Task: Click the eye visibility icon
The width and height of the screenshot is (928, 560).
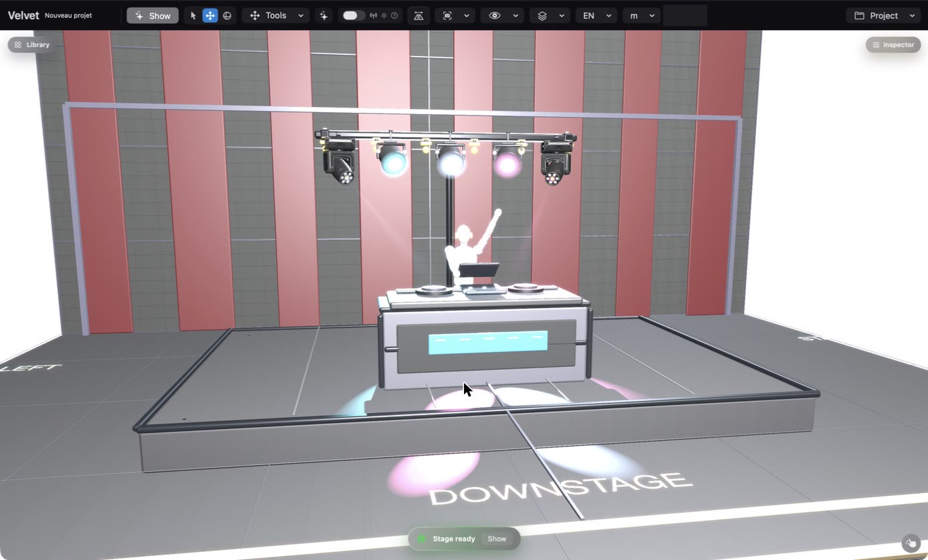Action: (x=495, y=15)
